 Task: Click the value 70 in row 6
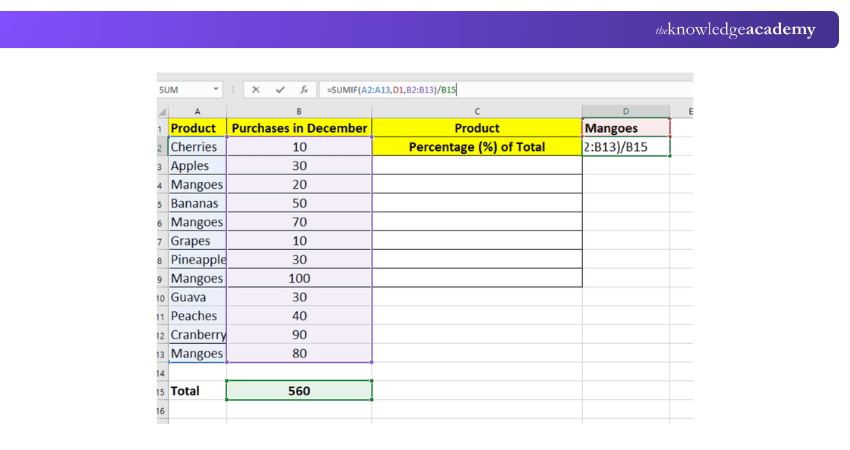coord(299,222)
